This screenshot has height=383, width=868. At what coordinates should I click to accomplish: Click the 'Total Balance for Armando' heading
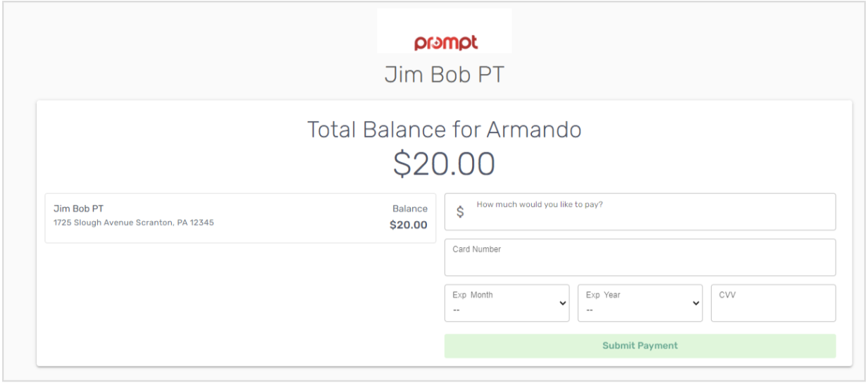click(444, 130)
